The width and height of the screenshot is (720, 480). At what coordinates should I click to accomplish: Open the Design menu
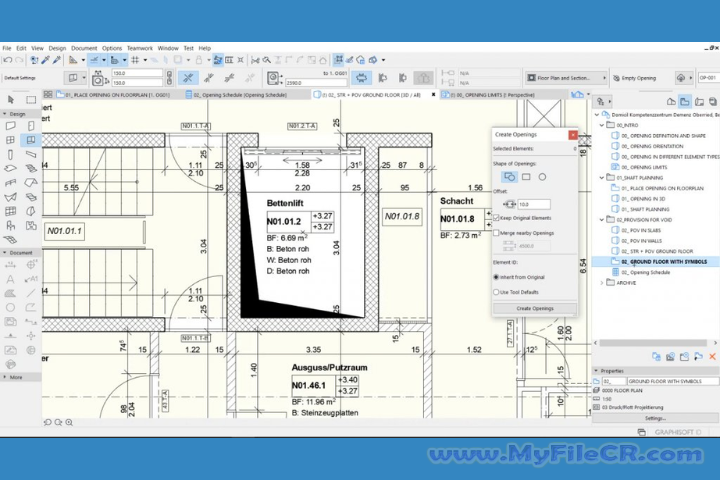(57, 48)
